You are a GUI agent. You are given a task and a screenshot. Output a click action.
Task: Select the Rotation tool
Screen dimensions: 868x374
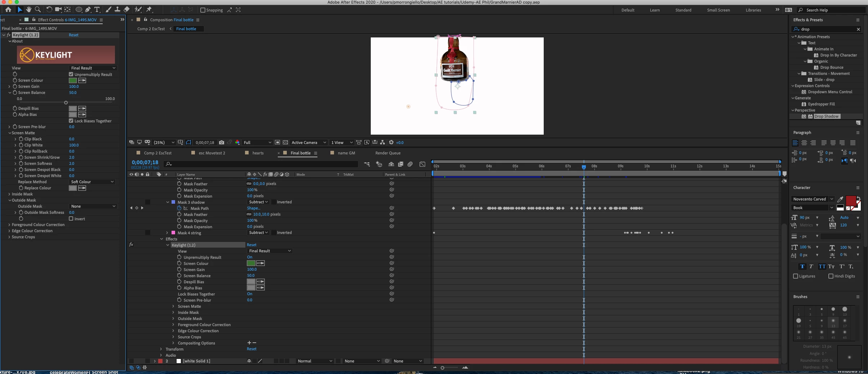[49, 10]
